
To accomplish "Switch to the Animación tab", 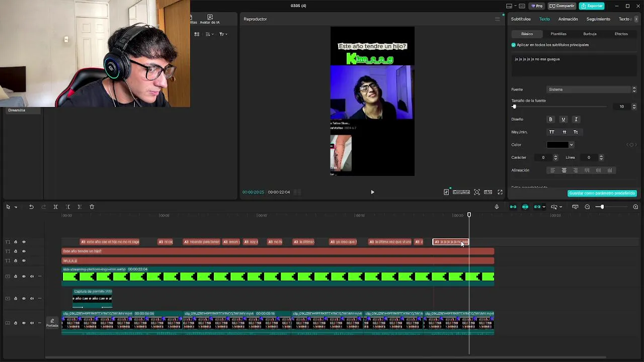I will tap(568, 19).
